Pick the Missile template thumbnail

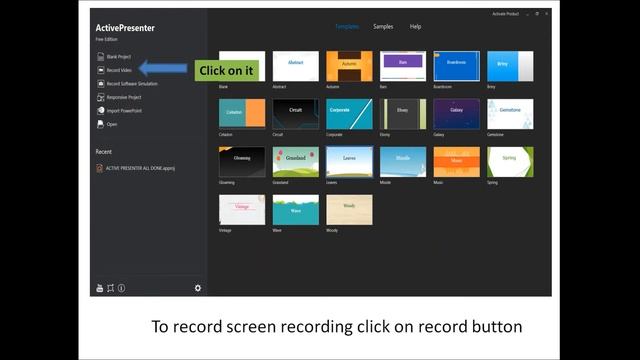(402, 162)
